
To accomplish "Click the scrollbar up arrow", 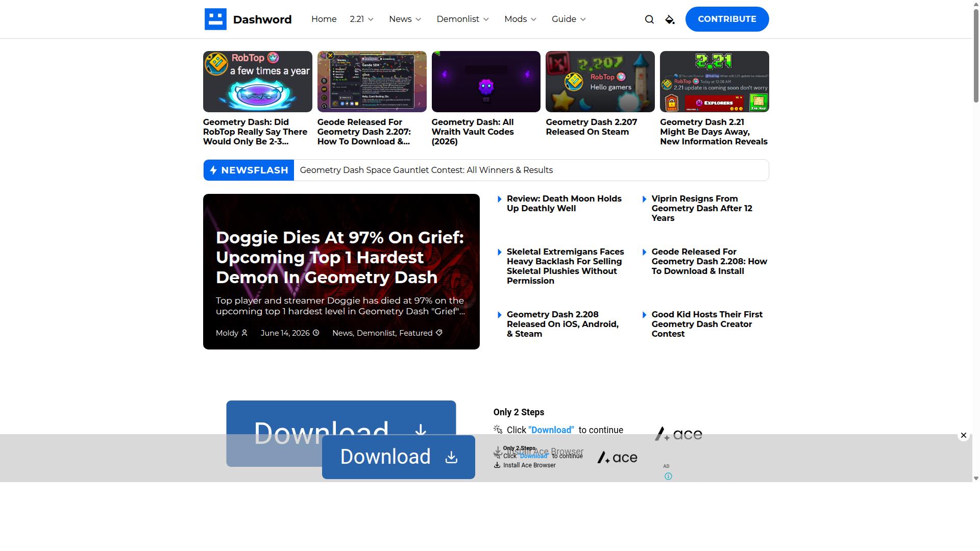I will (976, 3).
